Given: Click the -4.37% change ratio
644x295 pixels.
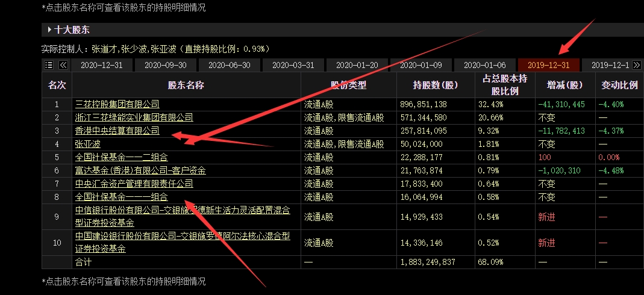Looking at the screenshot, I should coord(611,131).
